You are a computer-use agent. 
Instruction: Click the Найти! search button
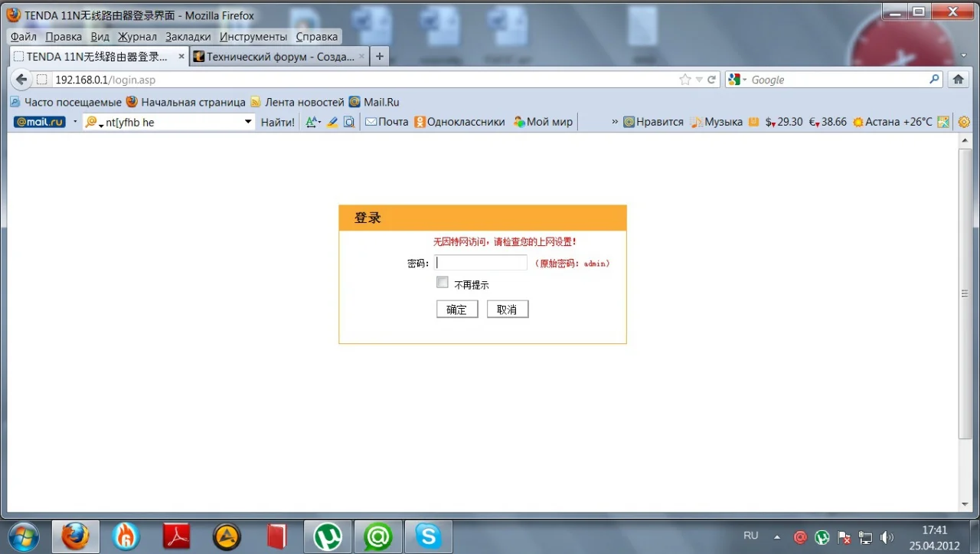(x=277, y=122)
